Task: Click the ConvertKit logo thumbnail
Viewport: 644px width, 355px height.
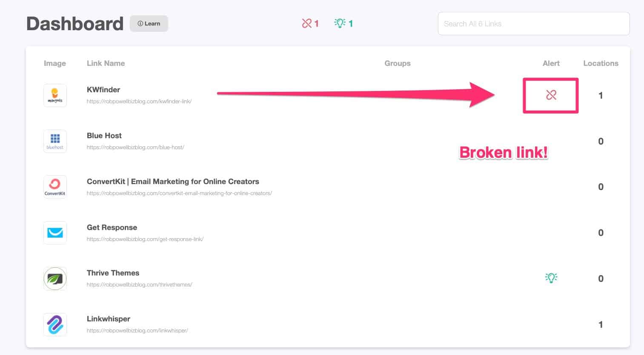Action: point(55,187)
